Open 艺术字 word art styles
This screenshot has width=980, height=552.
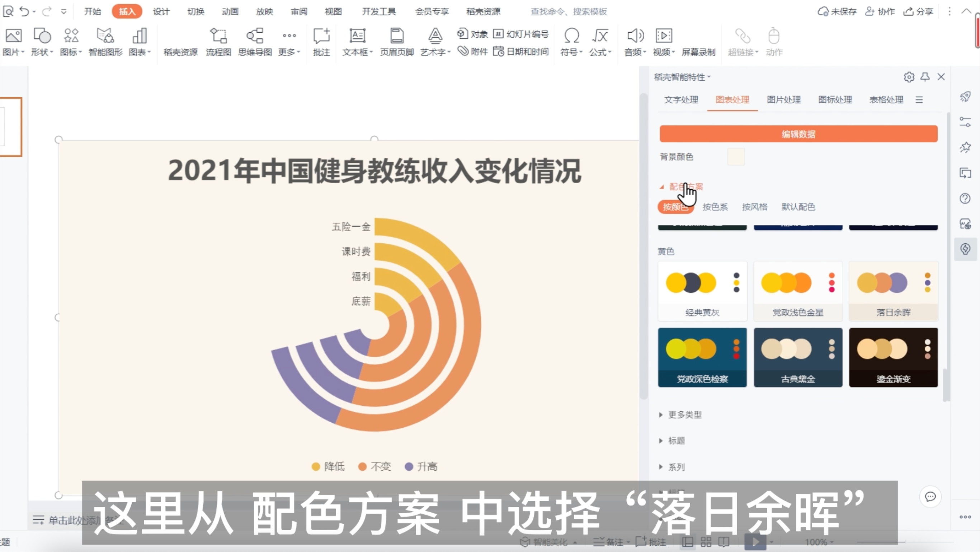tap(435, 42)
